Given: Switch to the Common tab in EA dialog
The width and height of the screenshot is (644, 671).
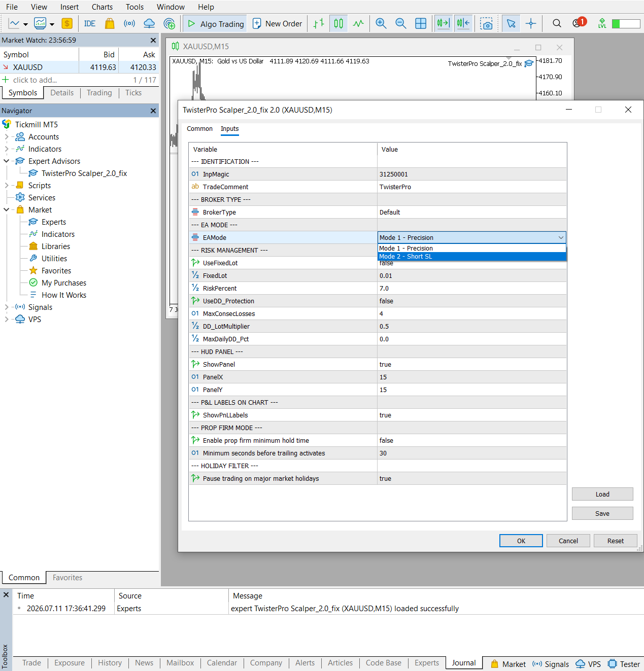Looking at the screenshot, I should [x=199, y=129].
